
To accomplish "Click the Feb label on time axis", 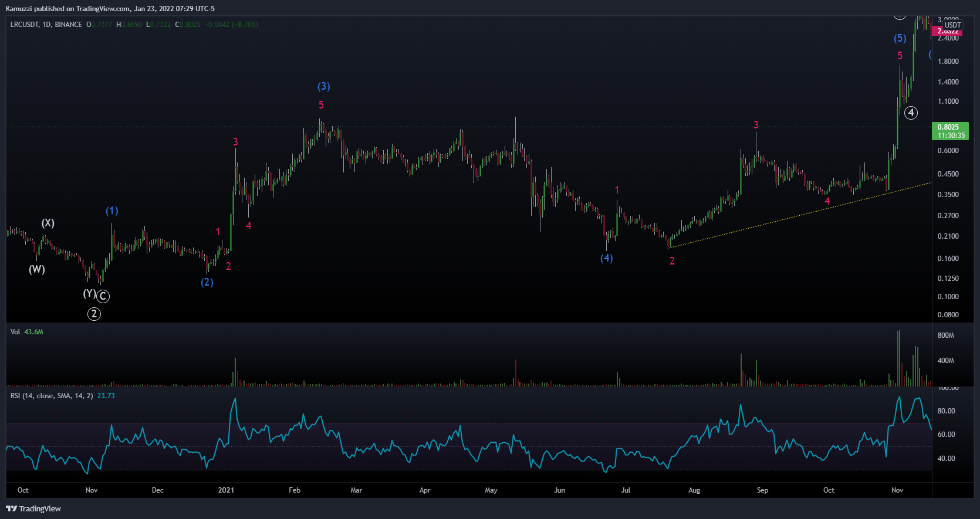I will 295,490.
